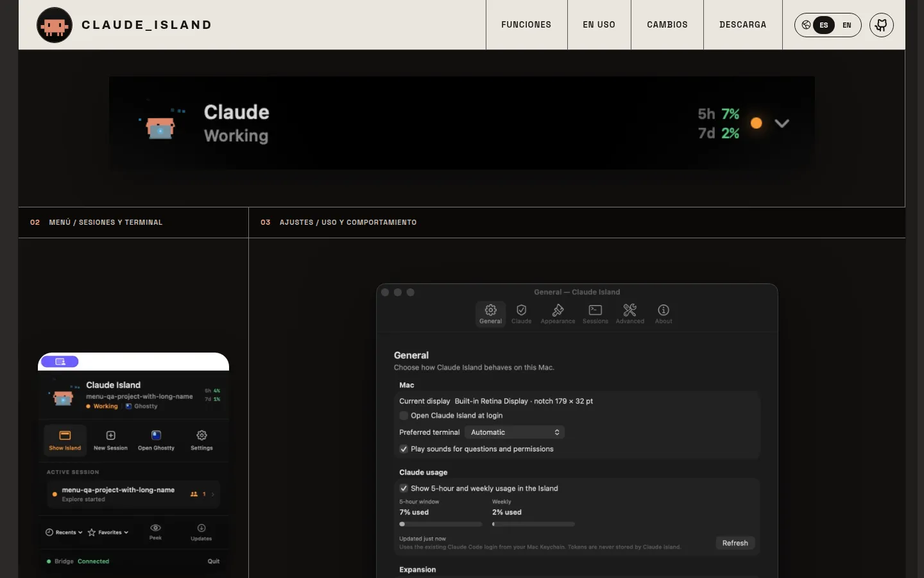This screenshot has height=578, width=924.
Task: Click Quit in the menu popup
Action: tap(214, 561)
